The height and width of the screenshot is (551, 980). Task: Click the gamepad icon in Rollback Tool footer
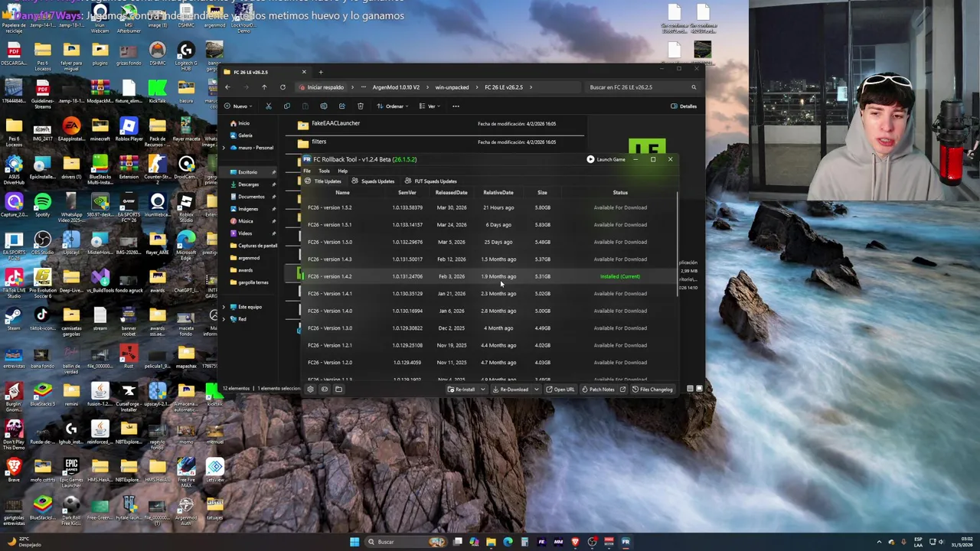[x=324, y=389]
